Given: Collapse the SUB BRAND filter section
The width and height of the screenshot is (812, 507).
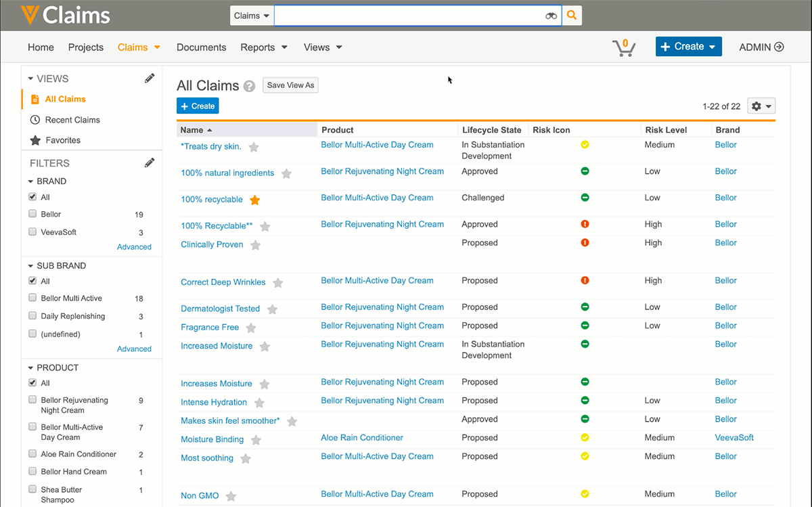Looking at the screenshot, I should point(30,265).
